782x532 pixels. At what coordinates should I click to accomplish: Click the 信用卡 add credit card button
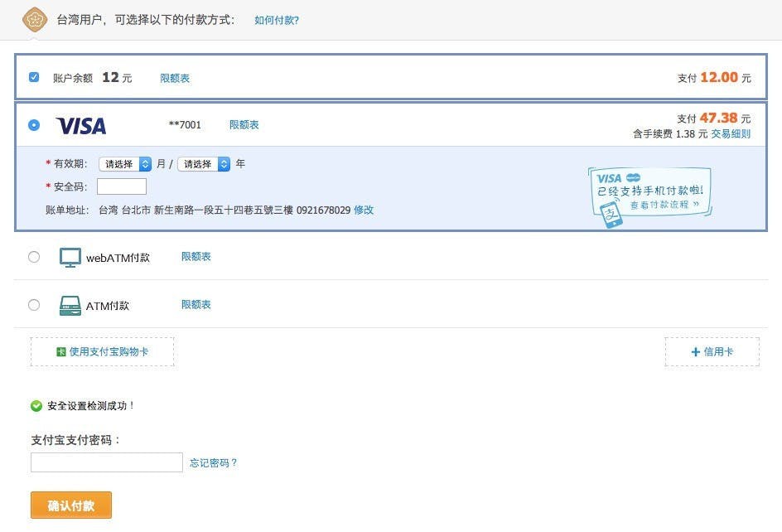[712, 352]
